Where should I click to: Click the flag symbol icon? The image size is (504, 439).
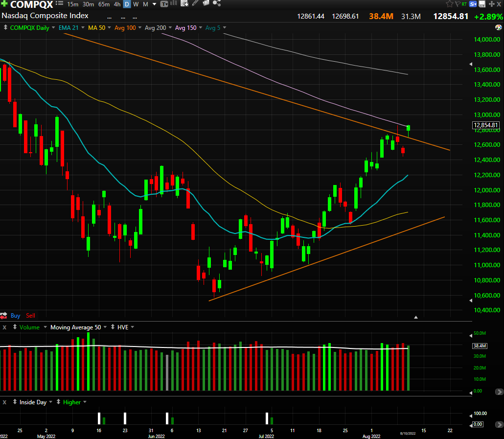[458, 4]
